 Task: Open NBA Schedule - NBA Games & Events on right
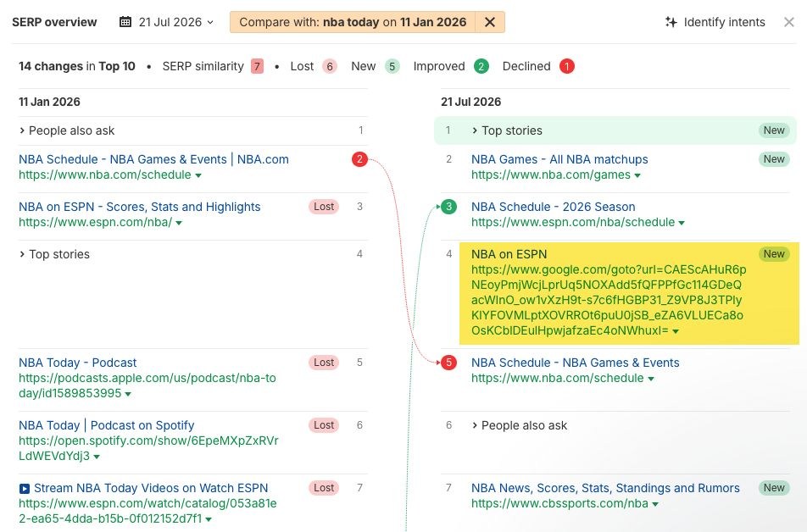point(576,363)
